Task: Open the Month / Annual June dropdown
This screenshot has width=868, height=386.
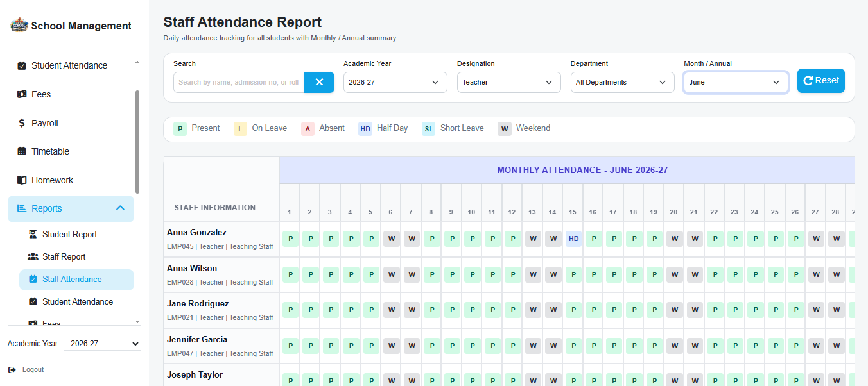Action: [x=736, y=82]
